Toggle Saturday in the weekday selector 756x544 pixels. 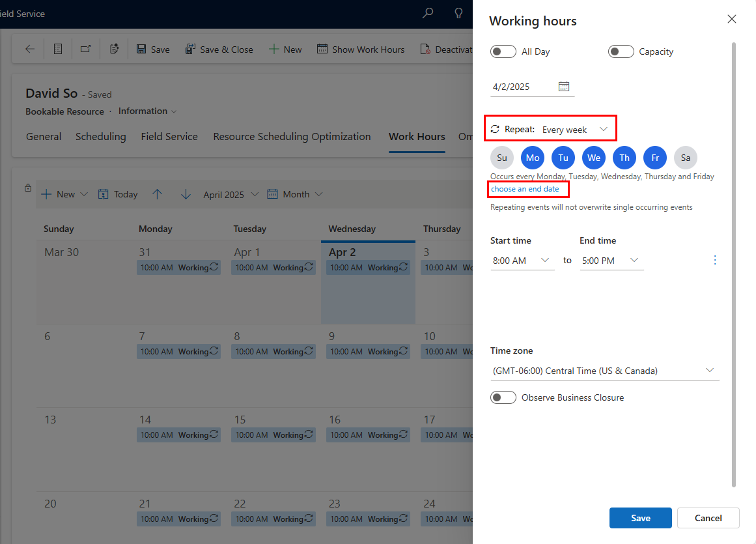point(685,157)
